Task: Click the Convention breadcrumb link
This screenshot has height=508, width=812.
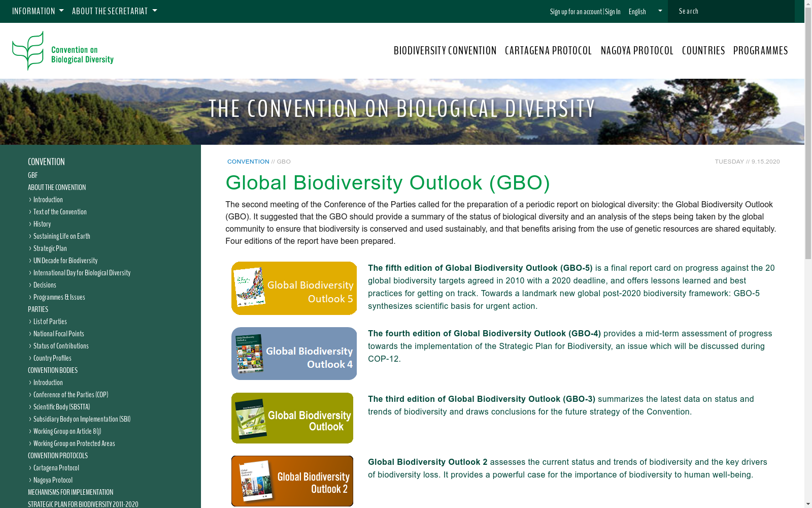Action: [248, 162]
